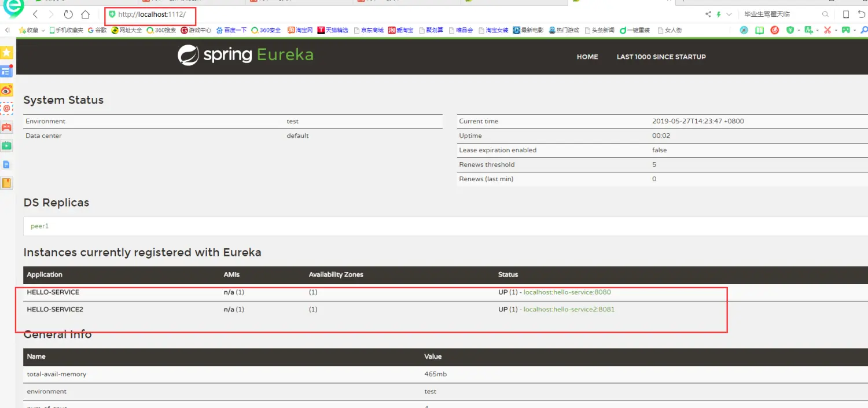Screen dimensions: 868x408
Task: Click the HELLO-SERVICE application name
Action: [53, 292]
